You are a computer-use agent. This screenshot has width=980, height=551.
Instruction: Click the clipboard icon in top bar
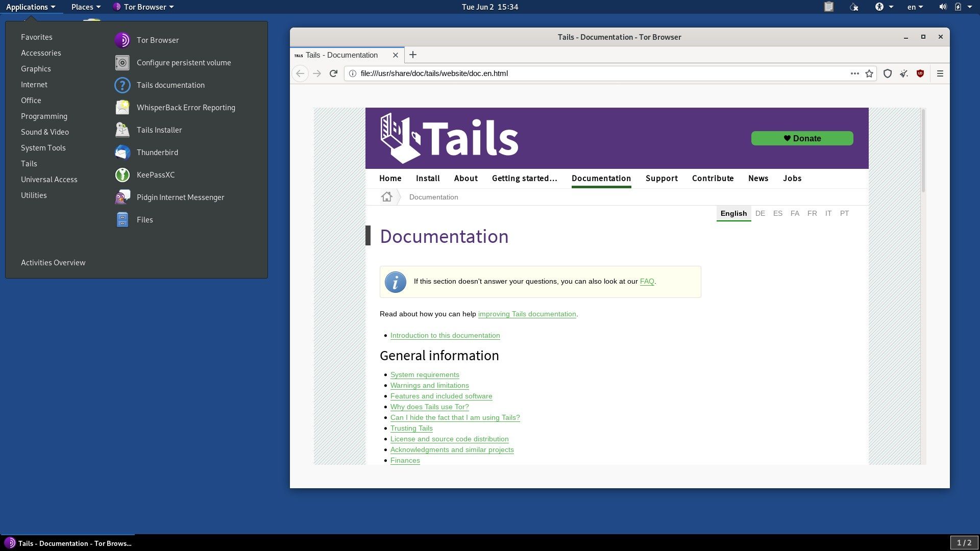tap(829, 7)
